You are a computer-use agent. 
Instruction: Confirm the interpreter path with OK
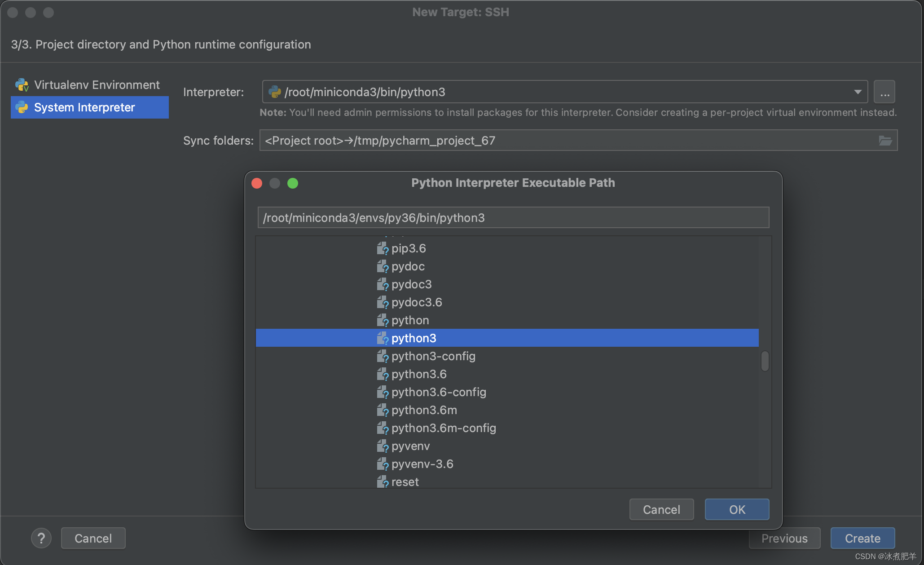(736, 509)
